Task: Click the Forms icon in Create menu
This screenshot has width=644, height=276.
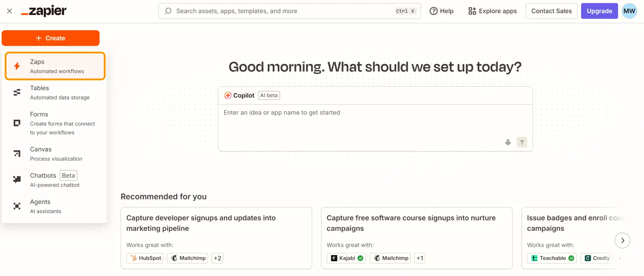Action: 17,123
